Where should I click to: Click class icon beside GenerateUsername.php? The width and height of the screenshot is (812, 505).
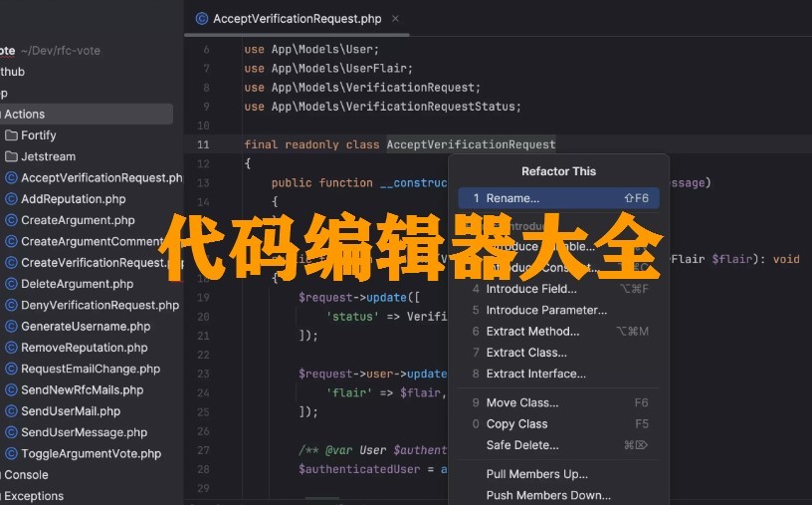tap(11, 327)
